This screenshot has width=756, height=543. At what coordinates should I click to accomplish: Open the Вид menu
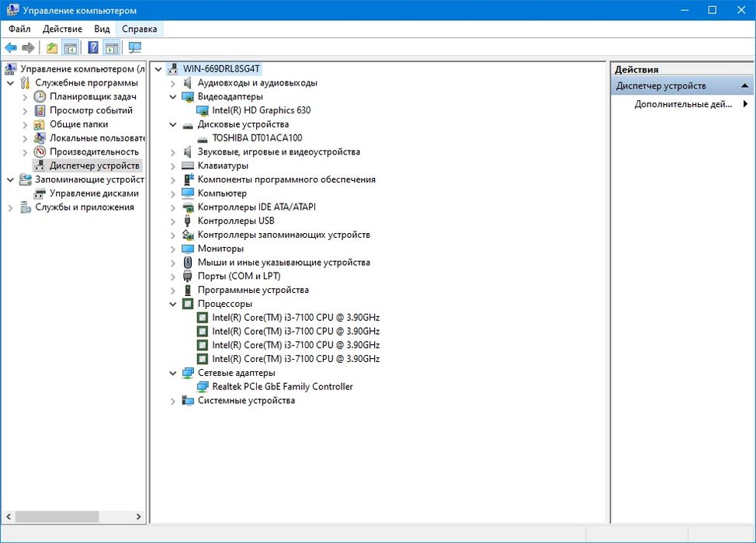coord(102,29)
